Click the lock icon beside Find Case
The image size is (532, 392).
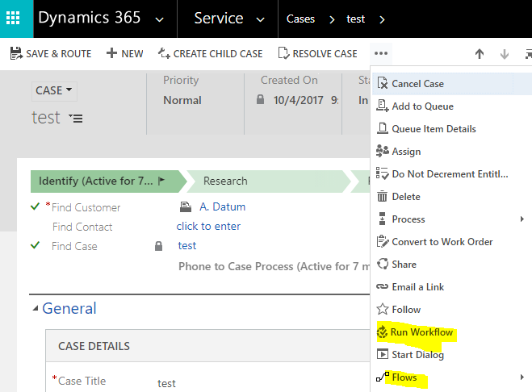[x=158, y=246]
